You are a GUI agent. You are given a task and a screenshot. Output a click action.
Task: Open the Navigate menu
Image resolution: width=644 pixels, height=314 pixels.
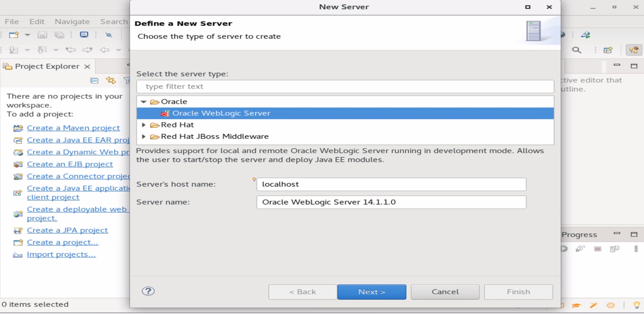[x=72, y=22]
